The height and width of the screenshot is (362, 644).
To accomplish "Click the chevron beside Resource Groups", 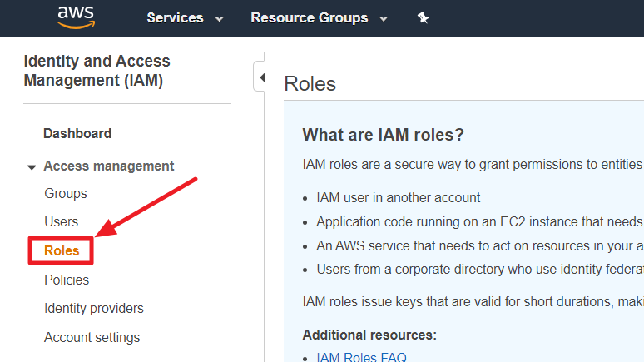I will click(x=384, y=19).
